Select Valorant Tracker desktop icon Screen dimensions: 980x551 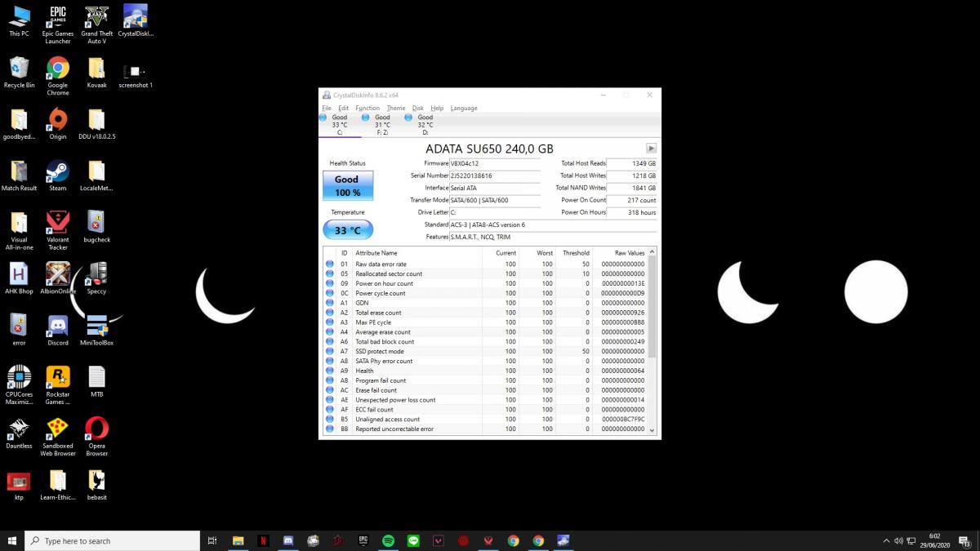pos(58,231)
